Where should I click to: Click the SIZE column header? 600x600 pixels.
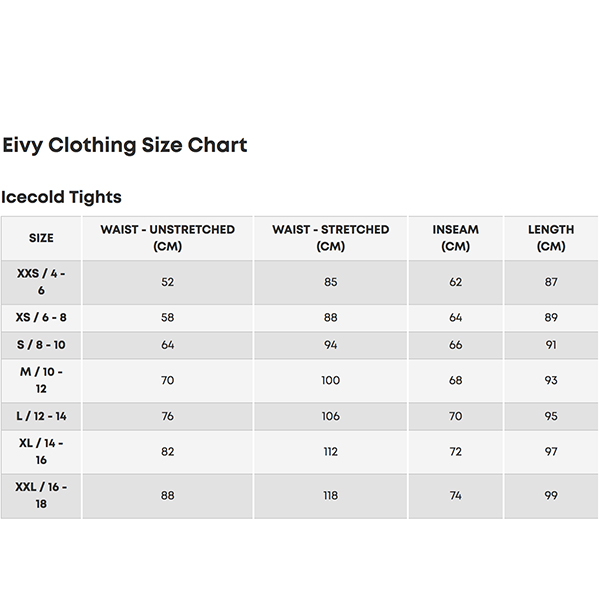click(x=41, y=238)
